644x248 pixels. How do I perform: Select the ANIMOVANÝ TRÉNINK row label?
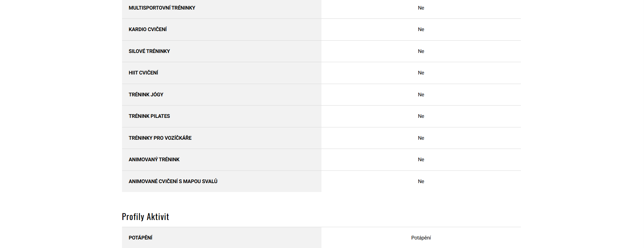154,160
